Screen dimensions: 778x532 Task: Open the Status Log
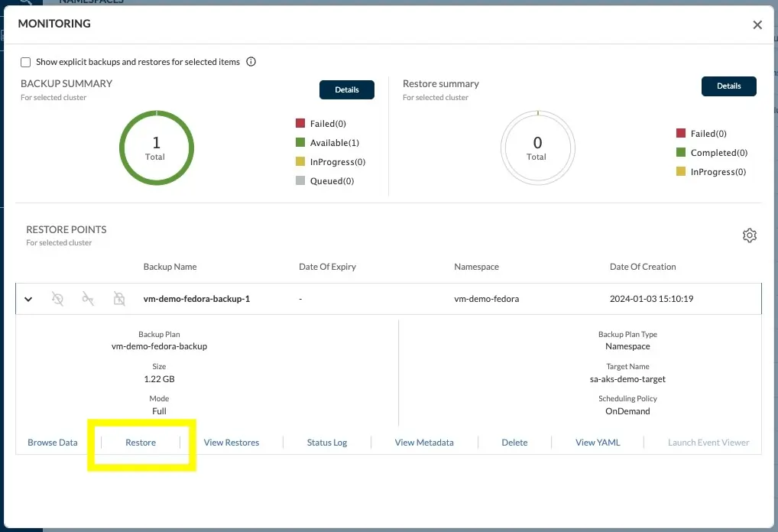327,442
